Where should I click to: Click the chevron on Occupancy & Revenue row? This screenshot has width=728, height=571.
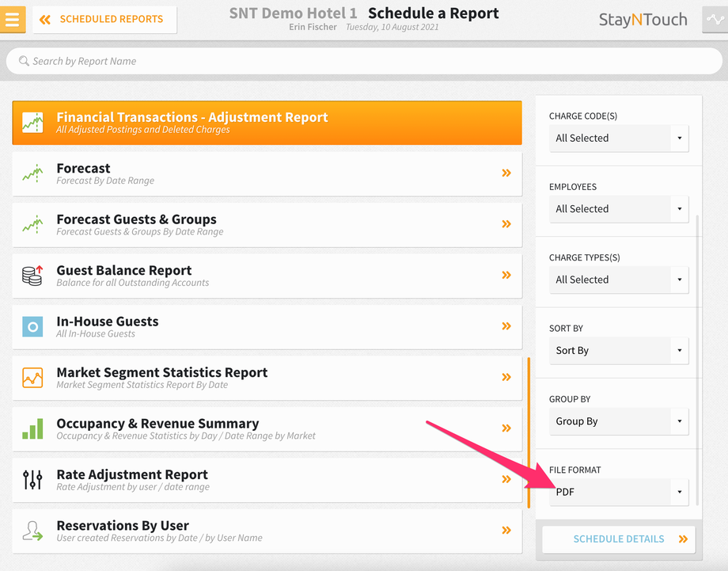pos(506,428)
